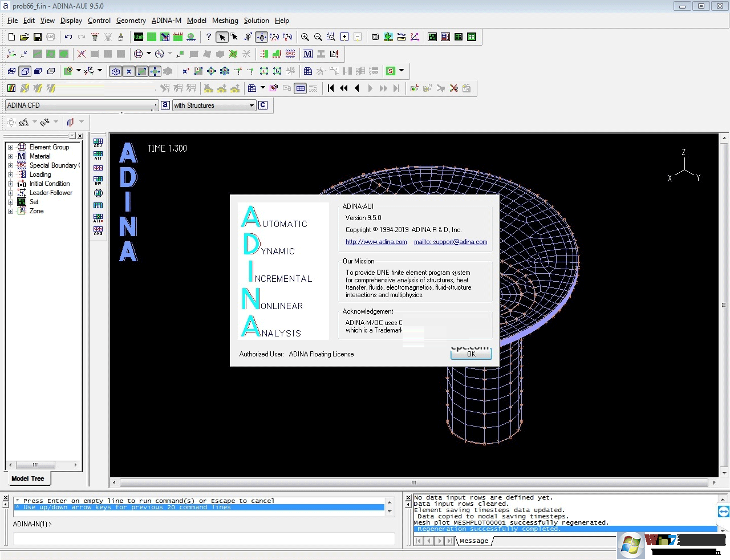The height and width of the screenshot is (560, 730).
Task: Select the Zoom In tool
Action: tap(305, 37)
